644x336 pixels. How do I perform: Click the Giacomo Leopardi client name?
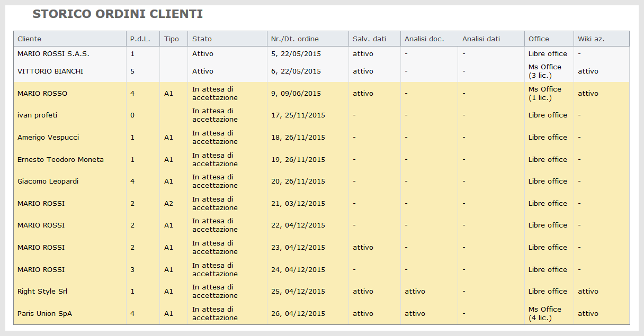pos(48,181)
